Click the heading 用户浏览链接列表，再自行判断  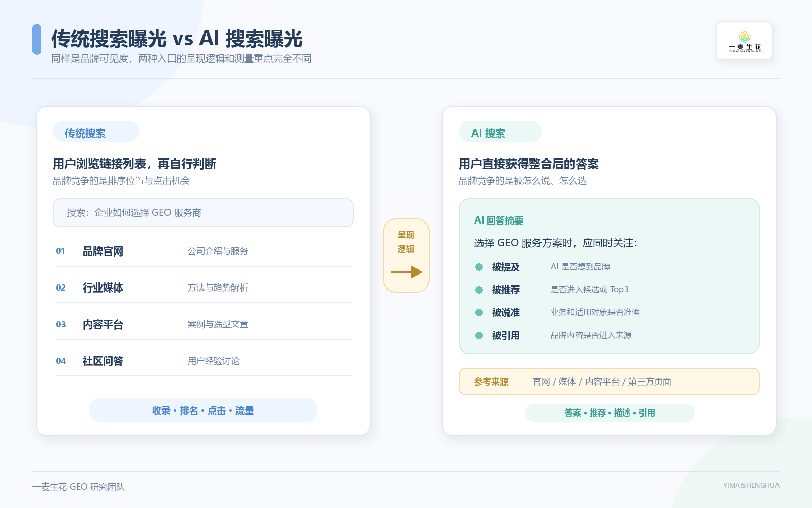pyautogui.click(x=134, y=164)
